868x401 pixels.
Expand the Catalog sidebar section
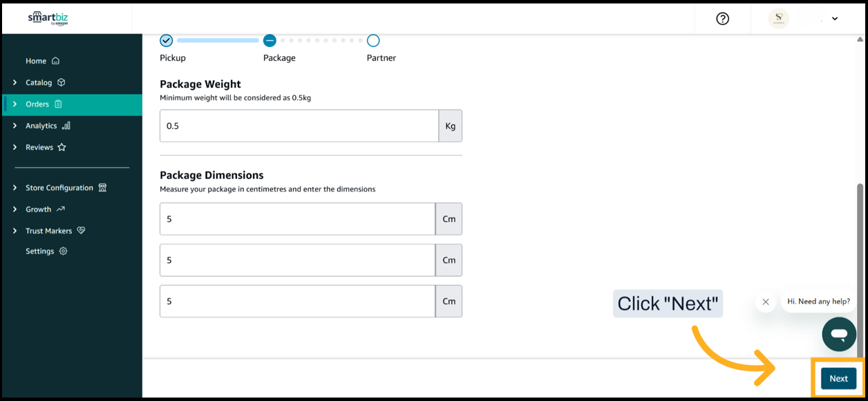tap(15, 82)
